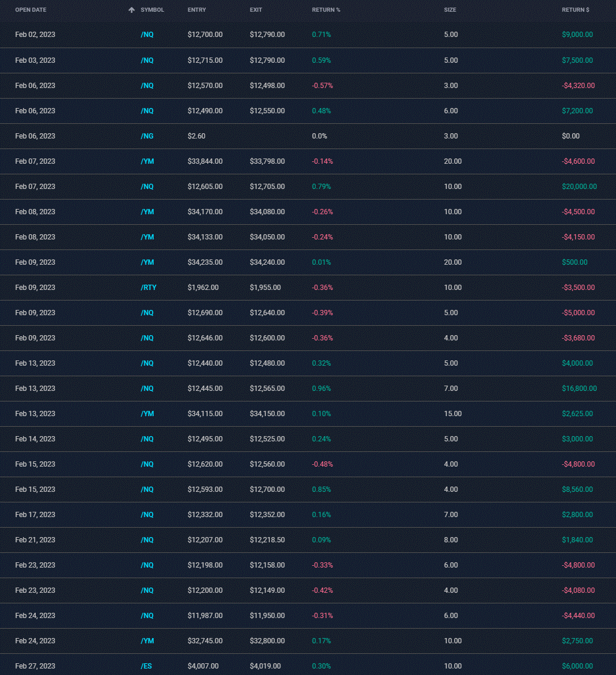
Task: Select the Feb 02, 2023 trade row date
Action: [35, 35]
